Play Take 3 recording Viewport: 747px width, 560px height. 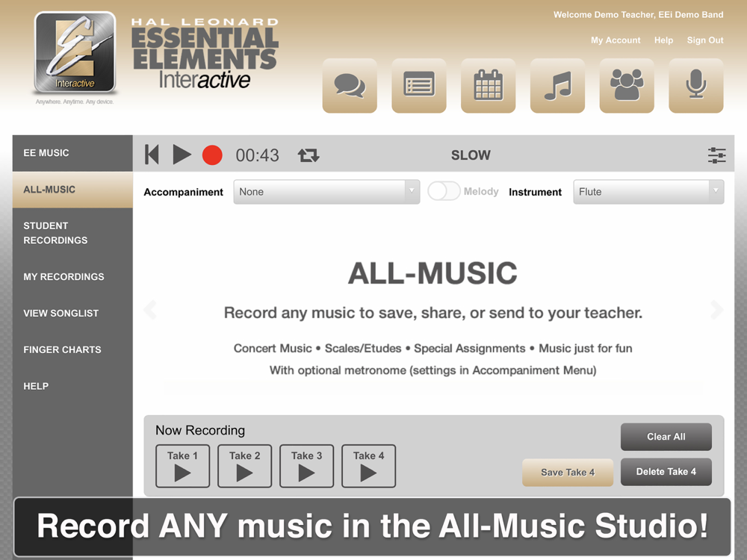pos(306,466)
